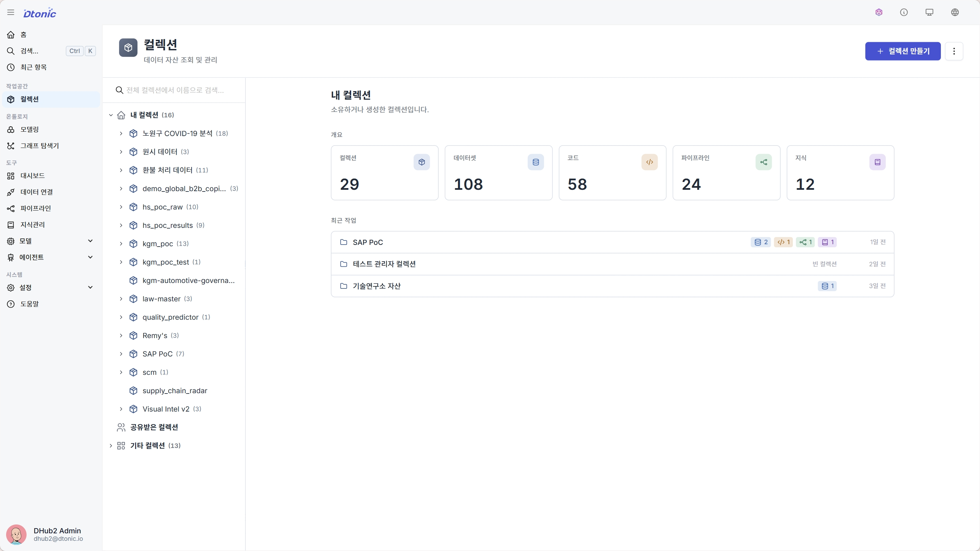Select the demo_global_b2b_copi... tree item
Image resolution: width=980 pixels, height=551 pixels.
[184, 189]
